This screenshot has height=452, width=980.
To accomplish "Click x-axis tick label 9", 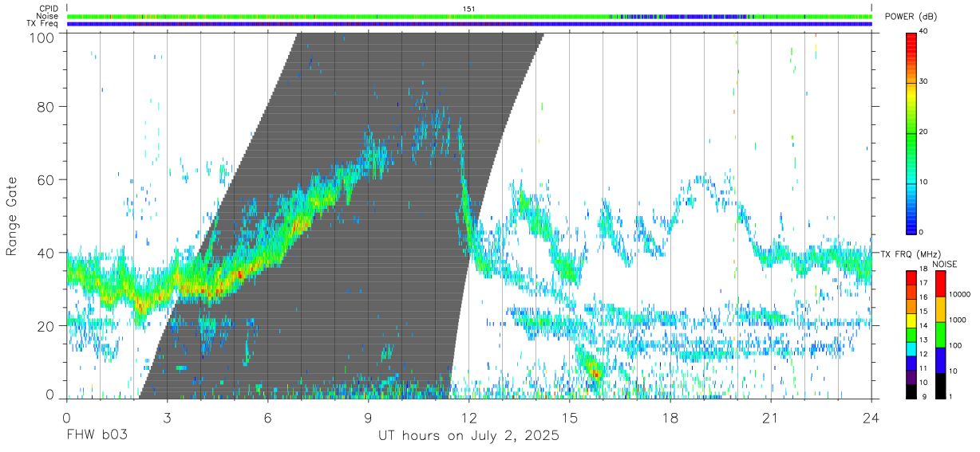I will pos(368,418).
